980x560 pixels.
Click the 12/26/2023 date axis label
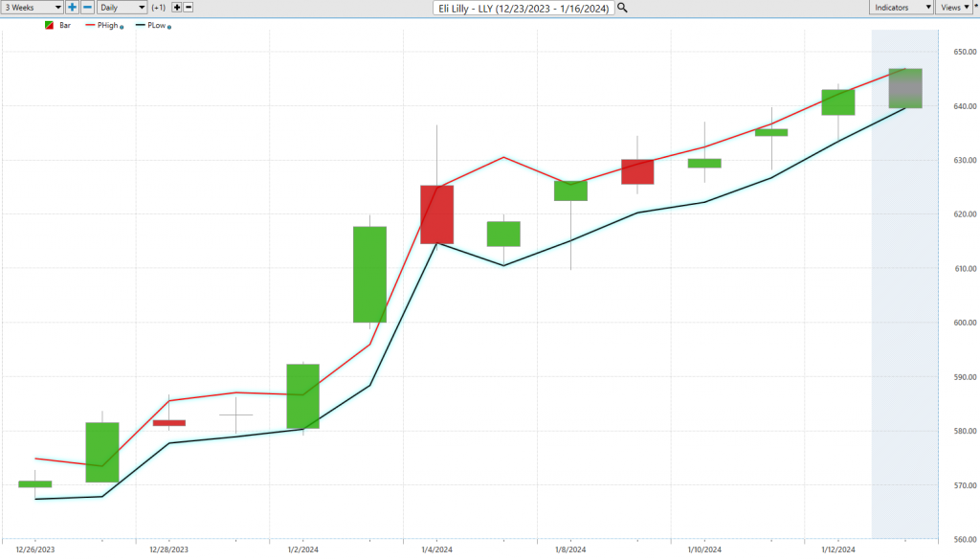tap(35, 550)
